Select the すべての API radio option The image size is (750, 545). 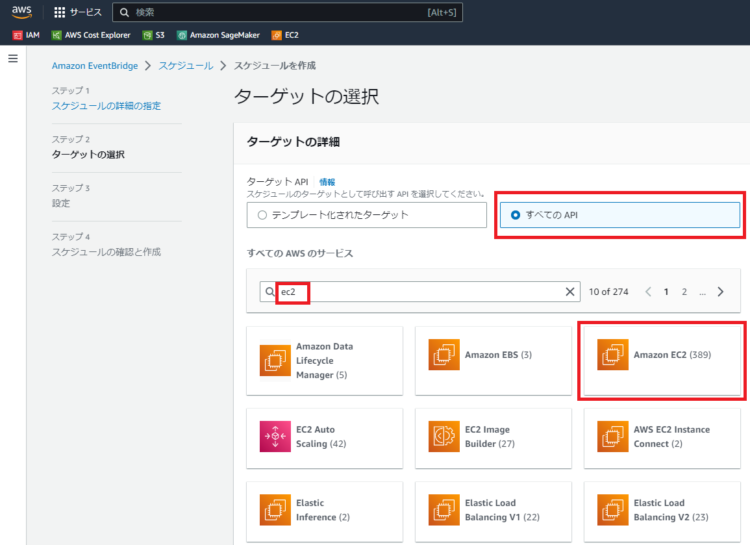coord(515,215)
